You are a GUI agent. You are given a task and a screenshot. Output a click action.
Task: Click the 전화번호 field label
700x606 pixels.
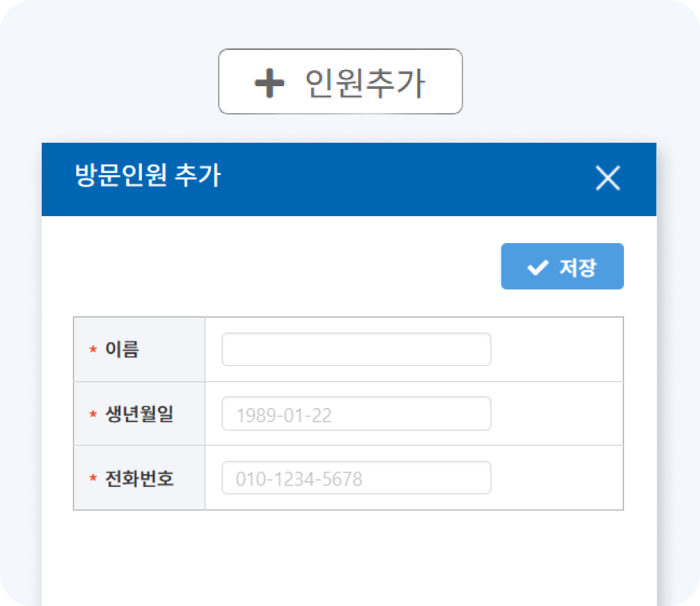(139, 478)
